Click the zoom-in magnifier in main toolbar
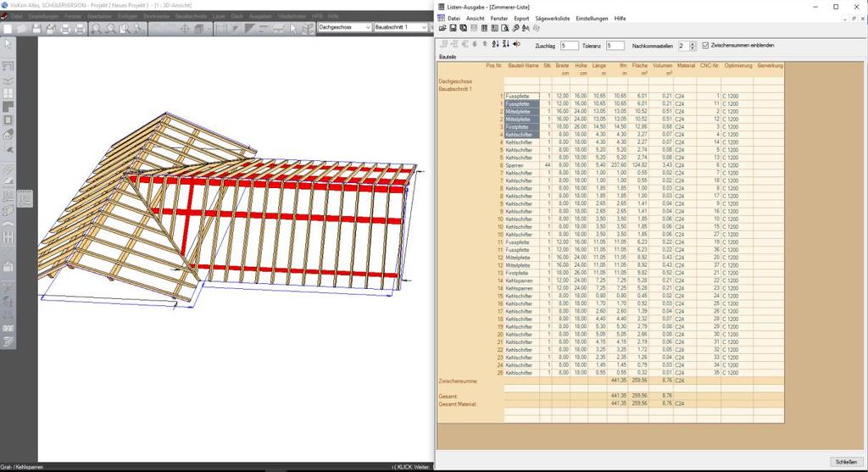The height and width of the screenshot is (472, 868). point(97,29)
